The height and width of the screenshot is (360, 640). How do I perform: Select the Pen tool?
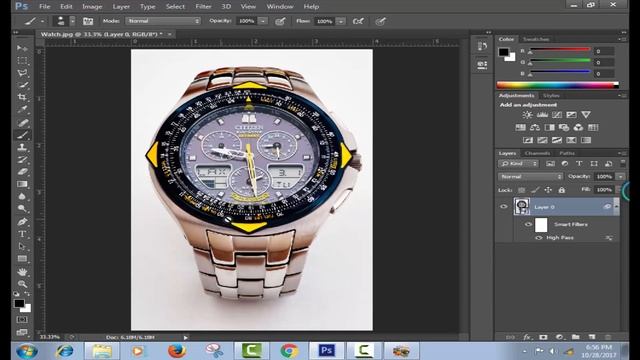click(22, 222)
